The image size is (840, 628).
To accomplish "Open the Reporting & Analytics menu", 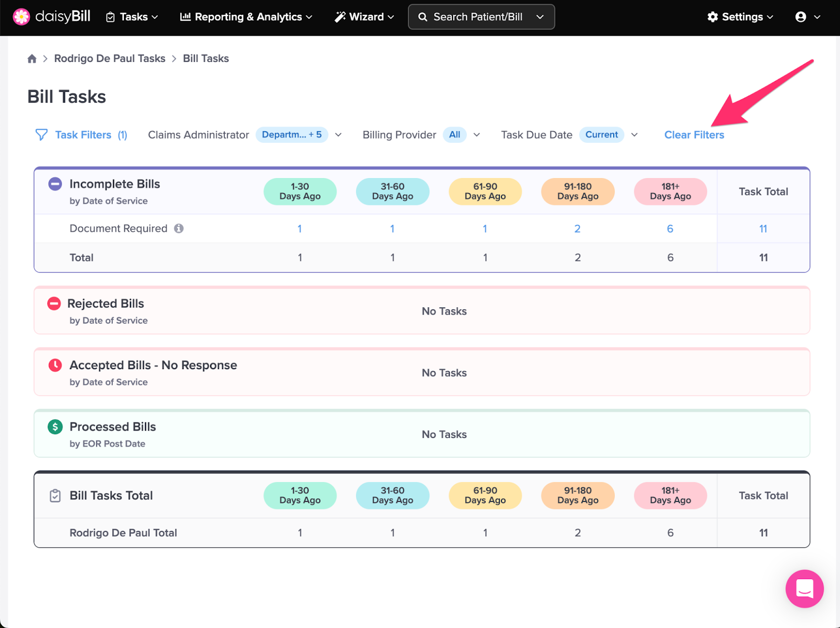I will [x=246, y=16].
